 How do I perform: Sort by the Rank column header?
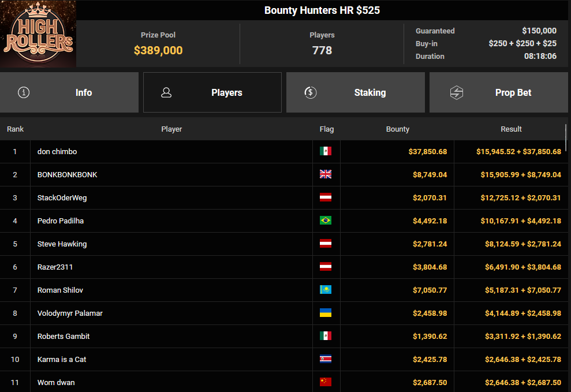point(15,129)
